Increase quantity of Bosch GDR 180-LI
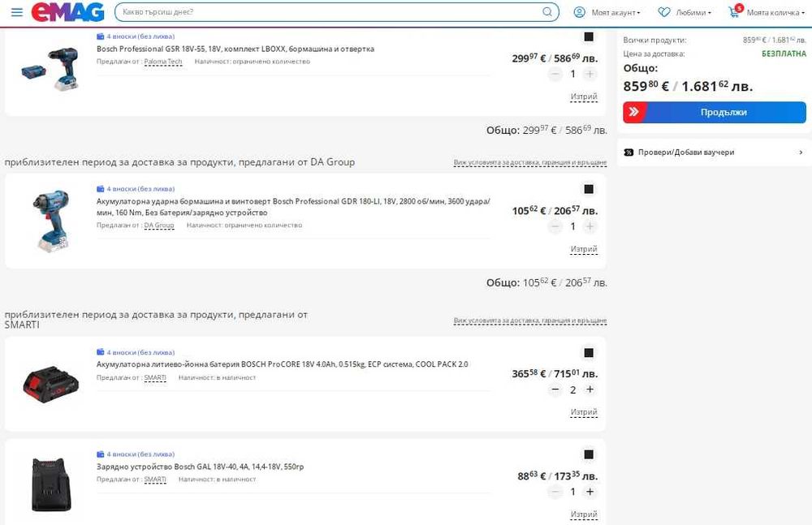This screenshot has width=812, height=525. click(590, 226)
